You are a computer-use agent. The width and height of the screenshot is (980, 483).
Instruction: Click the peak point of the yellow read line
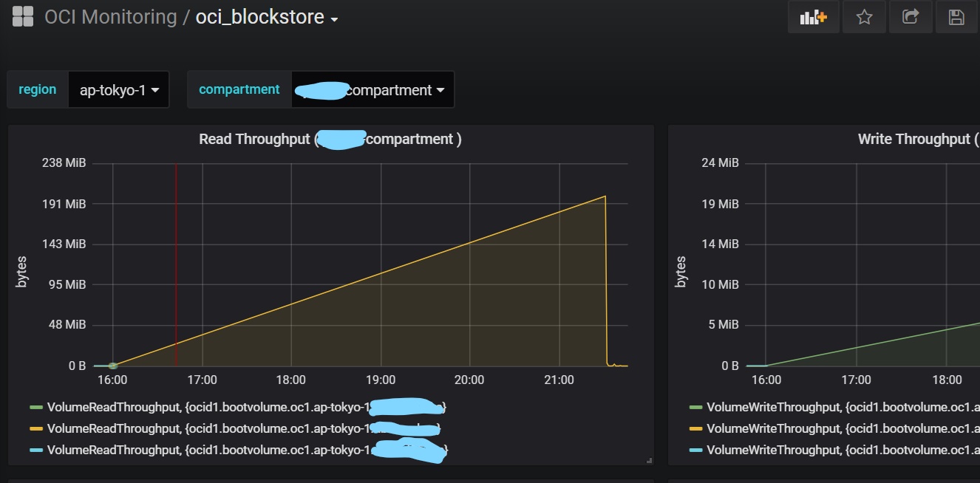coord(605,196)
